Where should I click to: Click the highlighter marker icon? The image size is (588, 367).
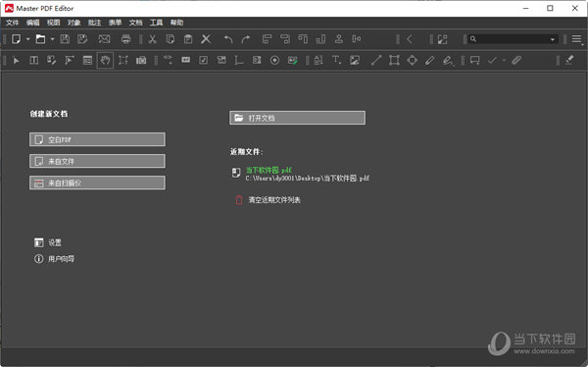tap(569, 60)
